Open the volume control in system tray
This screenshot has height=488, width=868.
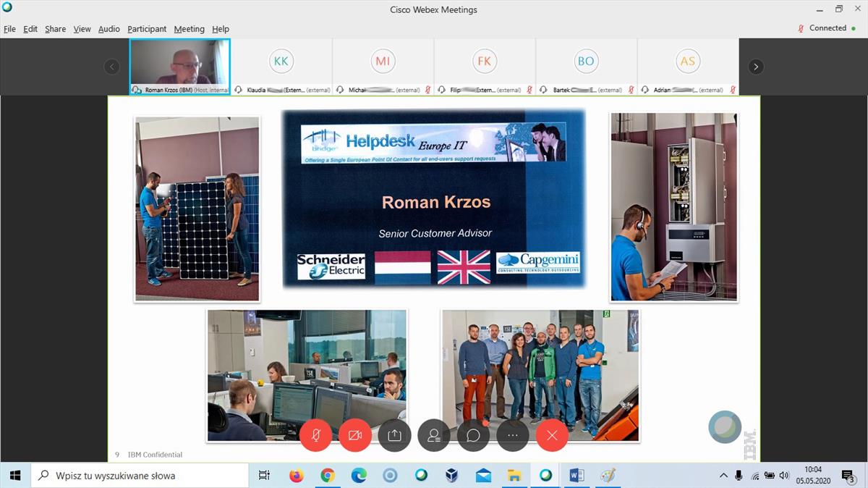click(x=785, y=476)
